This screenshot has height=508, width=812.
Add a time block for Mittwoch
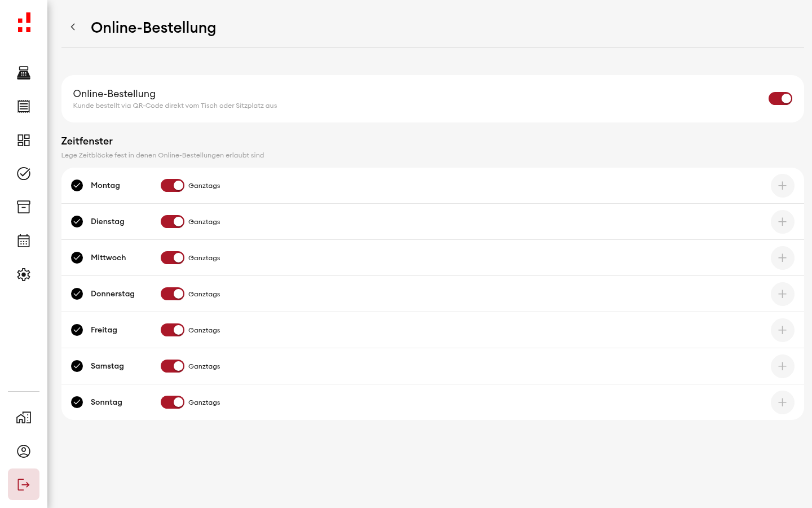783,258
